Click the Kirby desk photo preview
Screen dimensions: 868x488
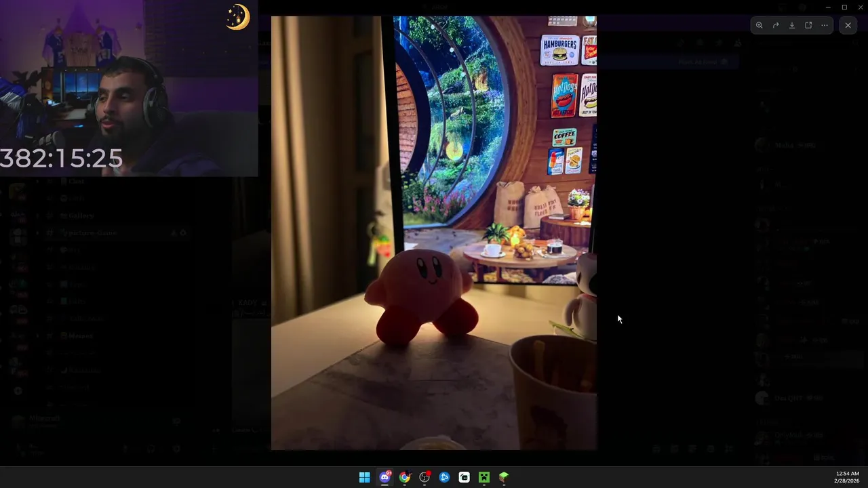[434, 233]
